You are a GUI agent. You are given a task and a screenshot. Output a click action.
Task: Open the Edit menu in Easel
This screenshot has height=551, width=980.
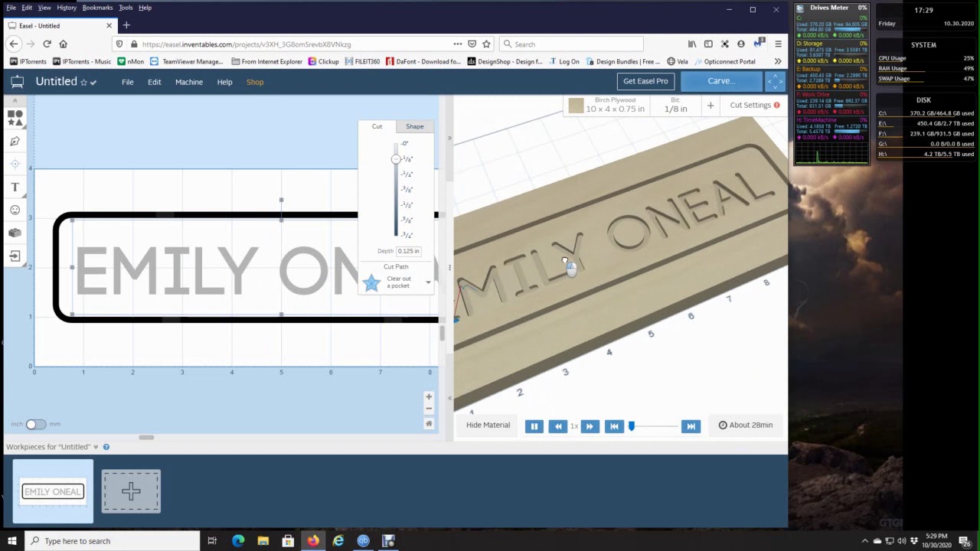click(155, 82)
